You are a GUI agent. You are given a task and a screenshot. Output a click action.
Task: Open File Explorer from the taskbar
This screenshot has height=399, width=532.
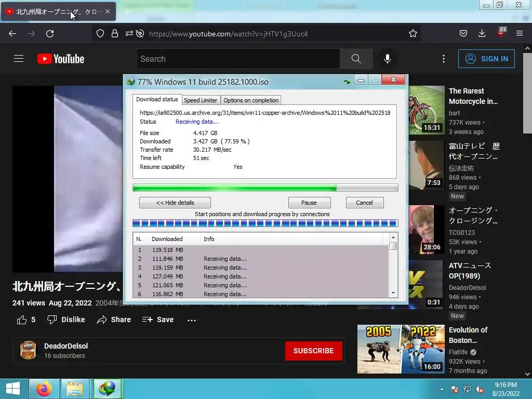[75, 389]
